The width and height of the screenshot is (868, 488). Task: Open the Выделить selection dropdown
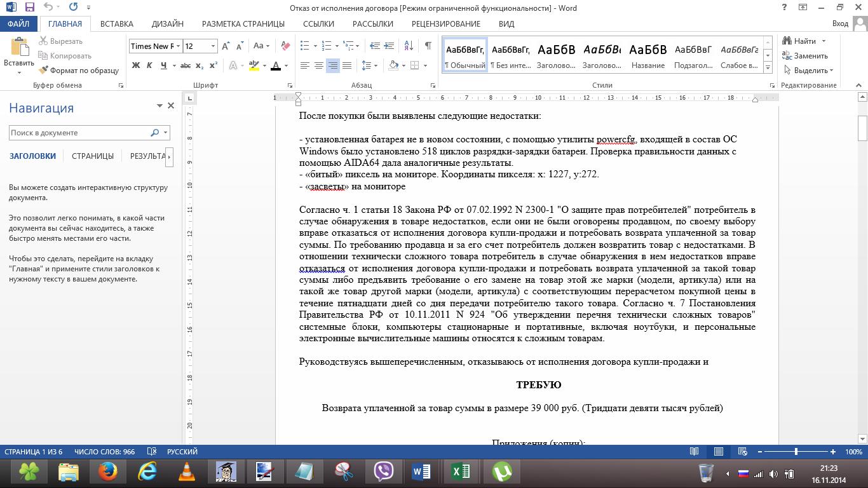808,71
